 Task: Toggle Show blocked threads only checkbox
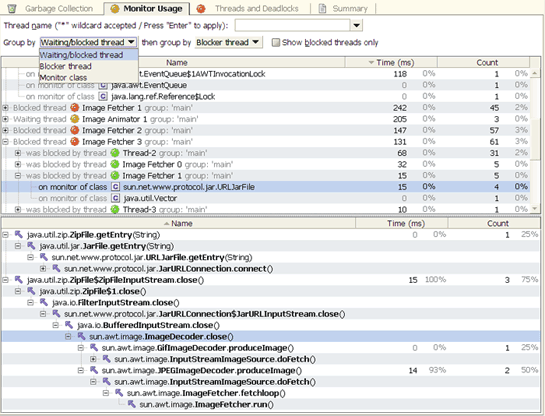tap(276, 42)
